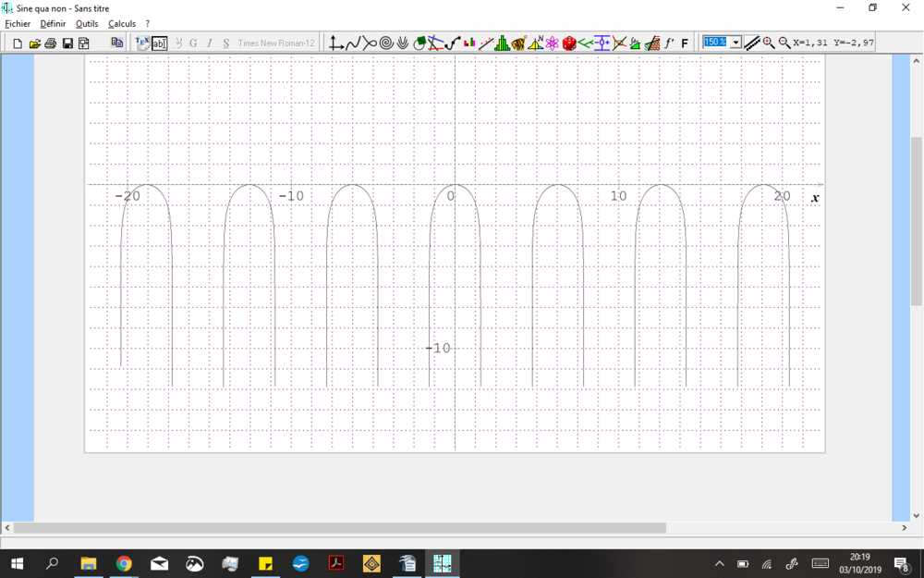The height and width of the screenshot is (578, 924).
Task: Expand the 150 % zoom dropdown
Action: click(x=736, y=43)
